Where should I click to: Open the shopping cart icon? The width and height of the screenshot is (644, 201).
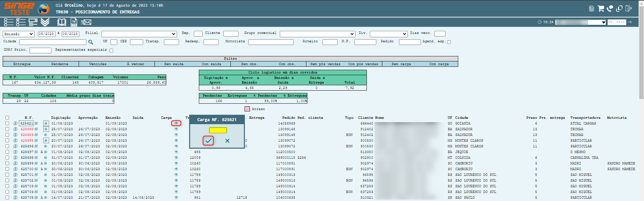601,8
